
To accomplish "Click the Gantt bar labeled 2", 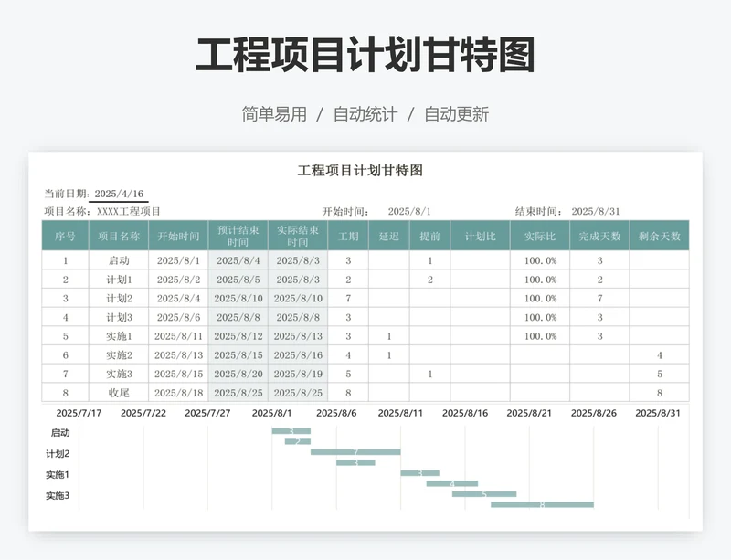I will [298, 441].
